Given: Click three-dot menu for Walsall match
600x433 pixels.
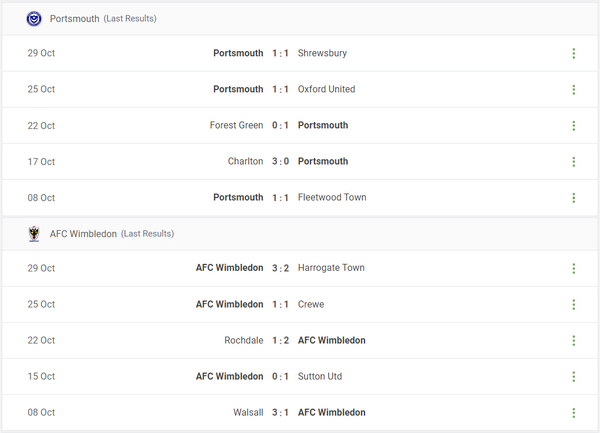Looking at the screenshot, I should tap(573, 413).
